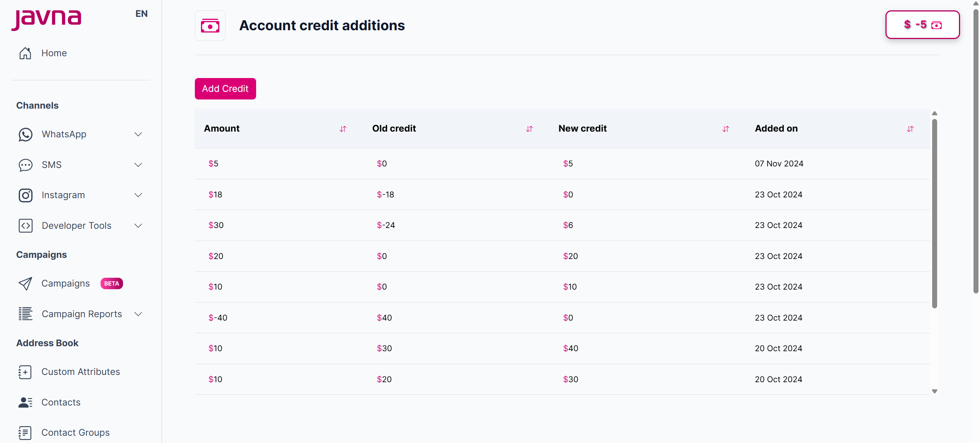Expand the Developer Tools chevron
Viewport: 980px width, 443px height.
[138, 226]
